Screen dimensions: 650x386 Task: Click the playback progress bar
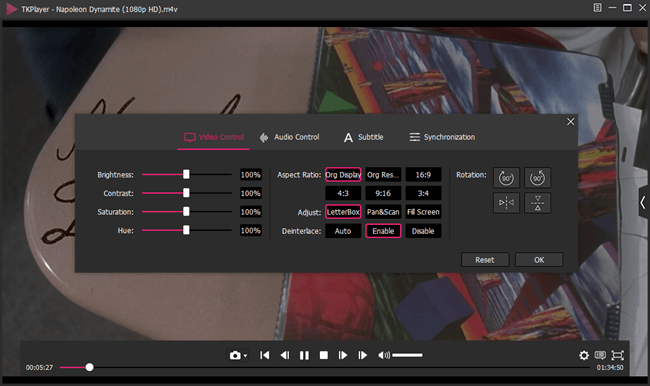325,367
